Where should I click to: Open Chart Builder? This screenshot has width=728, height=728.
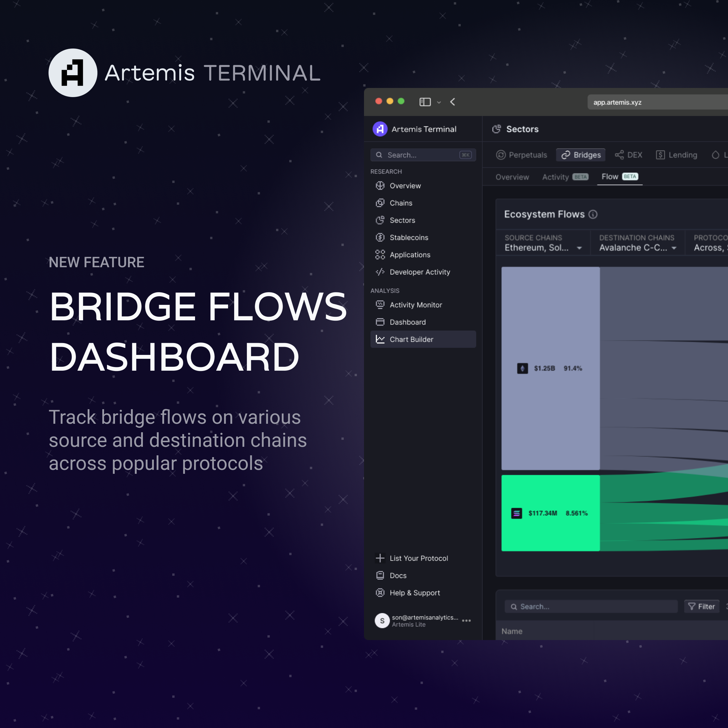[423, 339]
